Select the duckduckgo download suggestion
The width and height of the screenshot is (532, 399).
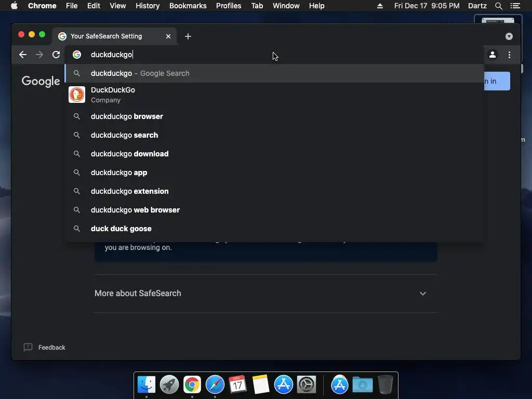tap(274, 154)
